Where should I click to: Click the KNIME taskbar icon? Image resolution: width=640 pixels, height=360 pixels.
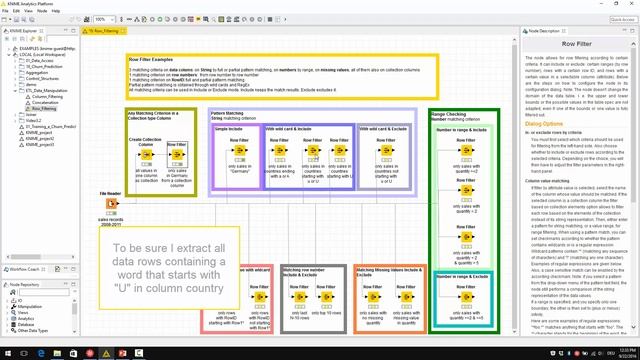point(106,353)
